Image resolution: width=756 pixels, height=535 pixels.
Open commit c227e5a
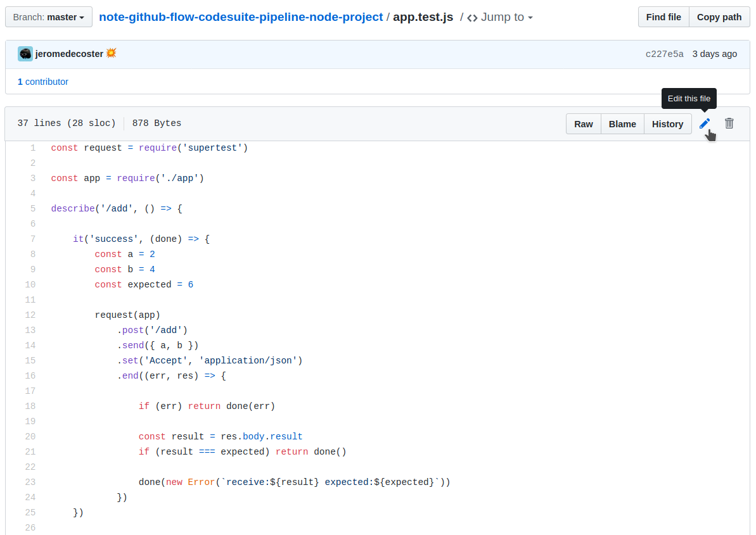[664, 54]
